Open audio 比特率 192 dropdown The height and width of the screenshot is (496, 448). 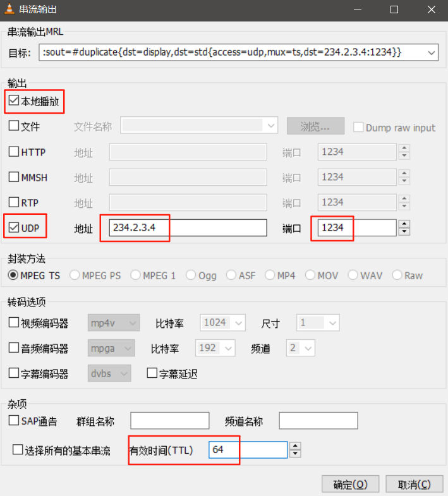tap(215, 348)
